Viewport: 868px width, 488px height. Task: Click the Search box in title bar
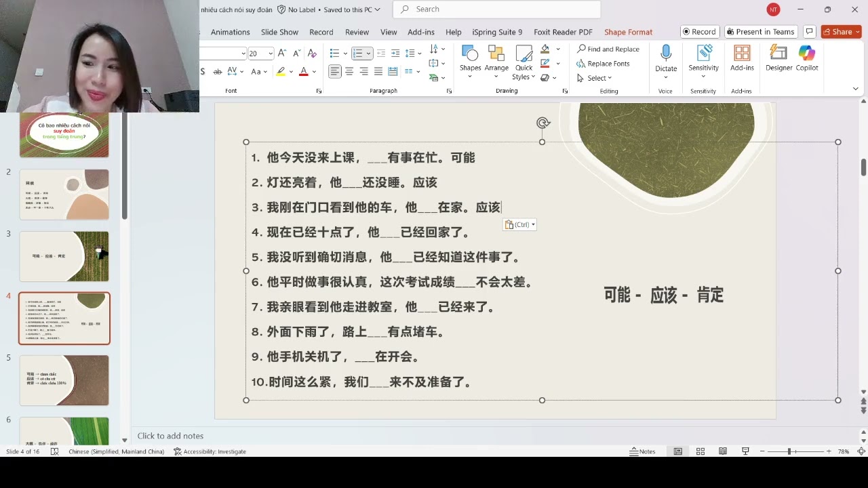tap(497, 9)
